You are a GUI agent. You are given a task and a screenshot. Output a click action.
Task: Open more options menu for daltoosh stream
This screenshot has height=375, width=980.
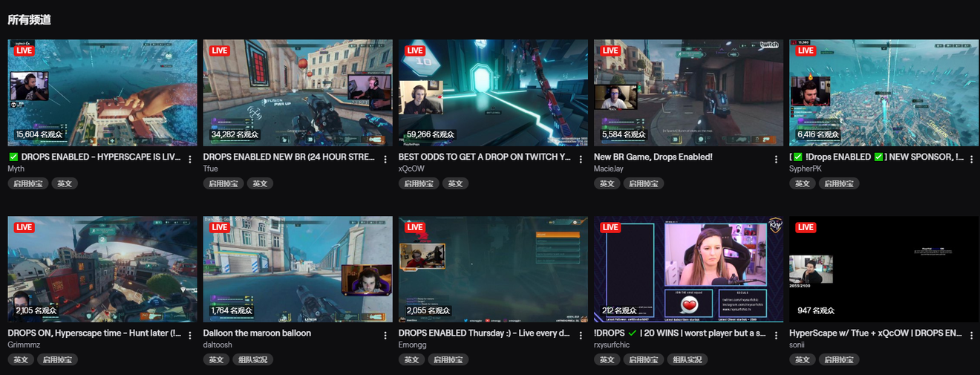tap(385, 335)
